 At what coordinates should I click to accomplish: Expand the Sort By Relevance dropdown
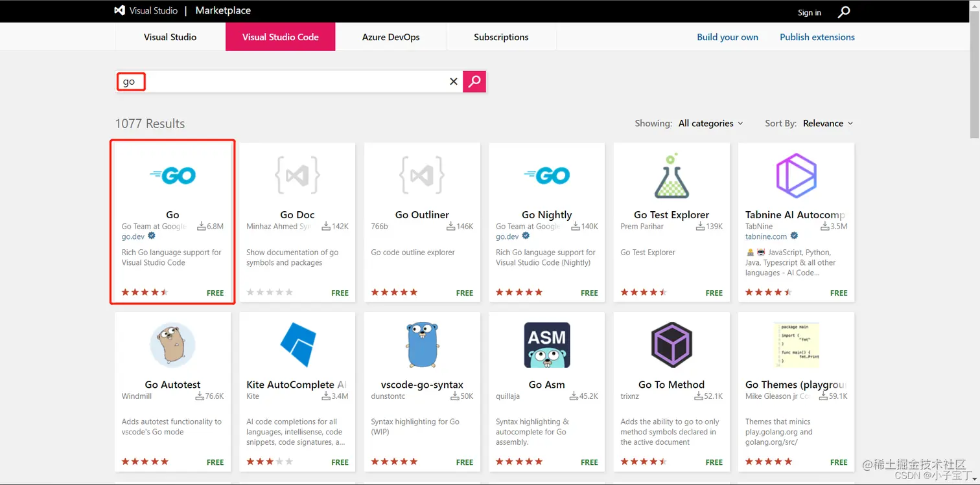pyautogui.click(x=828, y=123)
